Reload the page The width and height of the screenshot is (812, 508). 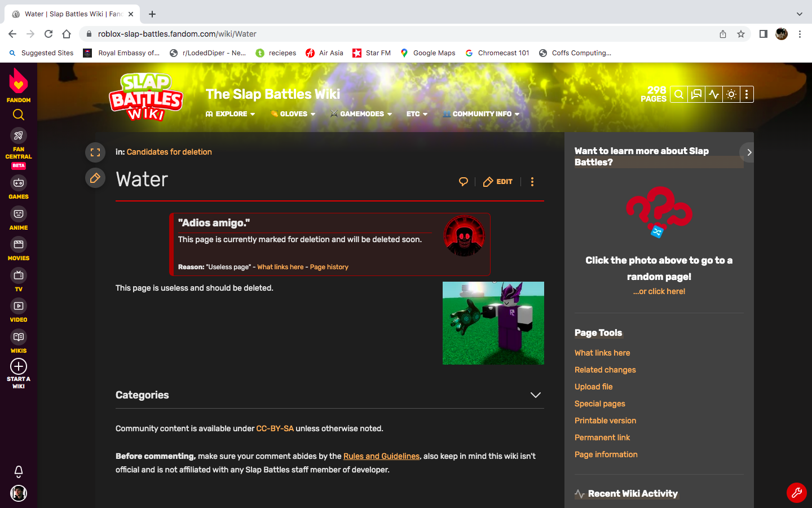tap(48, 34)
